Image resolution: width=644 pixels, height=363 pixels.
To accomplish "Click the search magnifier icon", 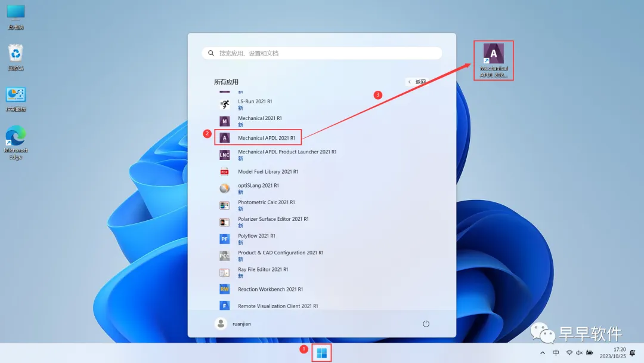I will click(x=210, y=53).
